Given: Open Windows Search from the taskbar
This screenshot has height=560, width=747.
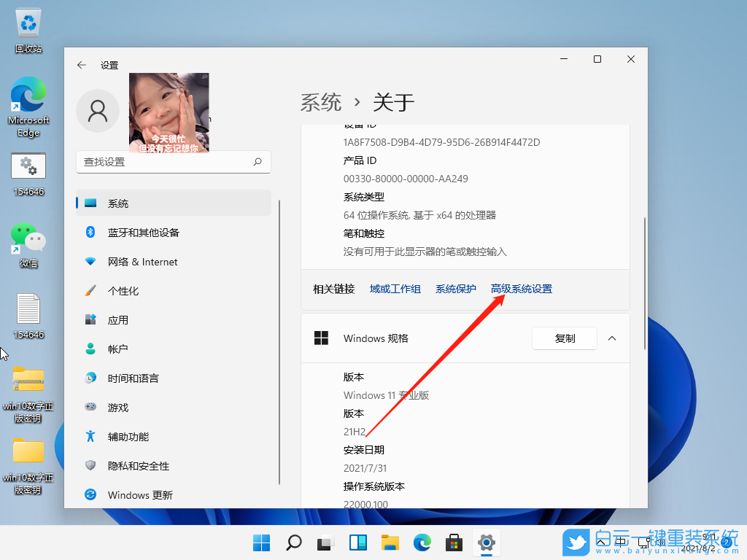Looking at the screenshot, I should tap(292, 542).
